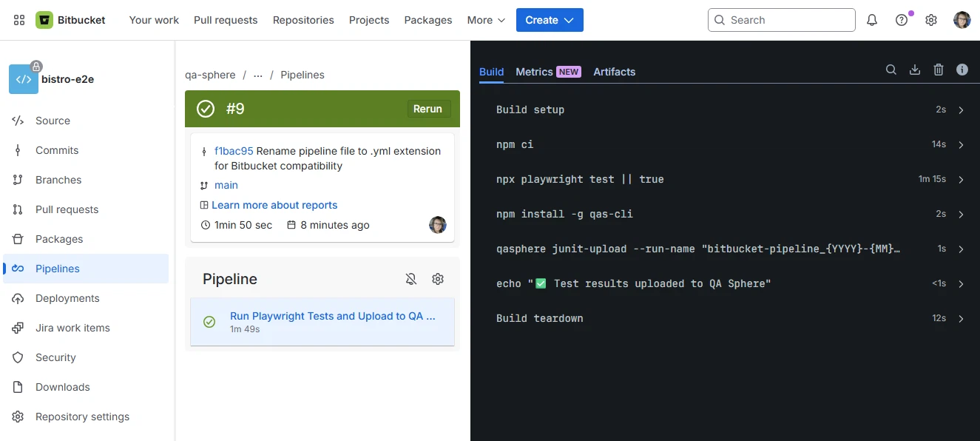Open the Create dropdown menu
This screenshot has width=980, height=441.
549,20
